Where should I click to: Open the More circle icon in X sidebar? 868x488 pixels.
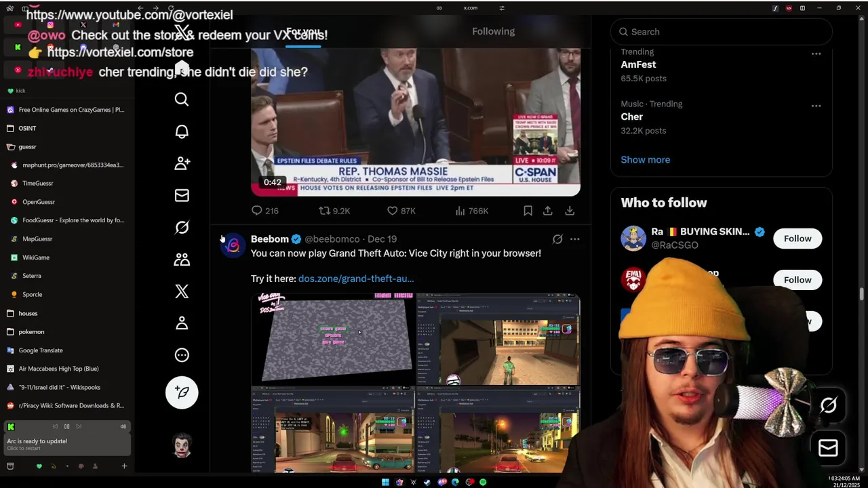tap(182, 355)
